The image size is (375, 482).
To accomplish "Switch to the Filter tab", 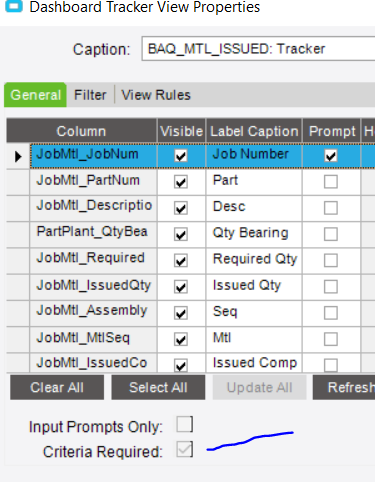I will tap(90, 95).
